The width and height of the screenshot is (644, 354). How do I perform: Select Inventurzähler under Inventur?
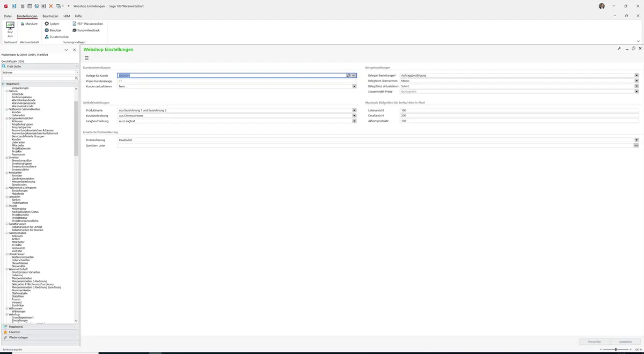(20, 169)
